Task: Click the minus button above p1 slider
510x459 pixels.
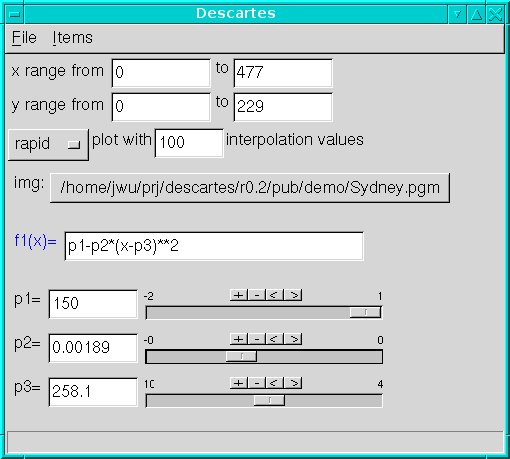Action: [x=257, y=295]
